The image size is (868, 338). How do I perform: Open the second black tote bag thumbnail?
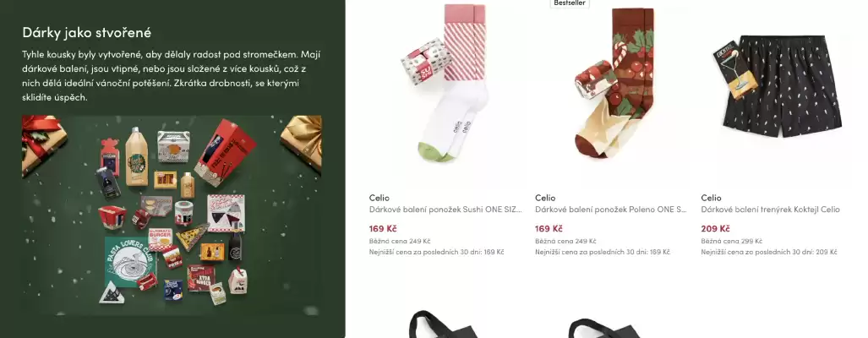click(x=604, y=326)
